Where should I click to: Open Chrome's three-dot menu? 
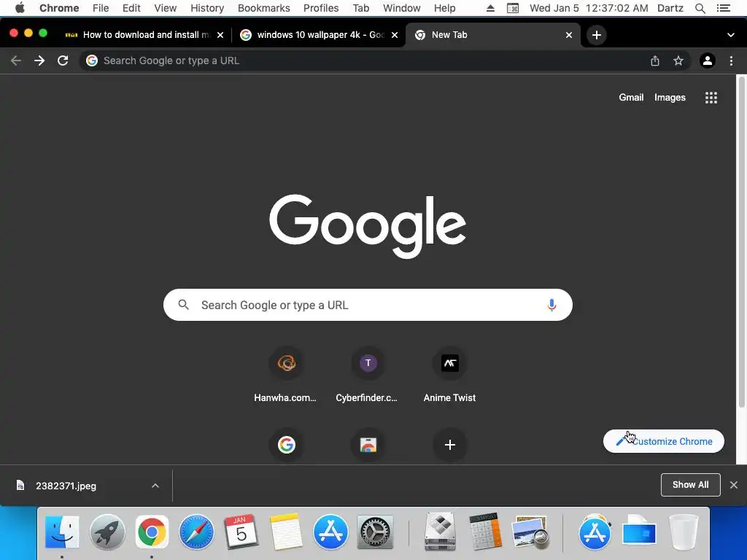(731, 61)
